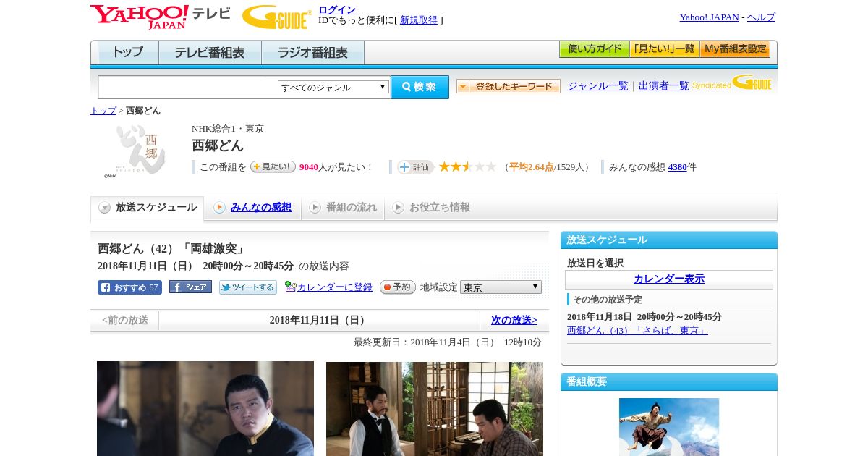Image resolution: width=868 pixels, height=456 pixels.
Task: Click the ログイン link
Action: (337, 9)
